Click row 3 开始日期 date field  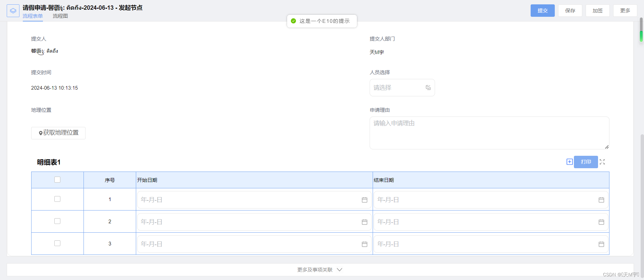click(254, 244)
